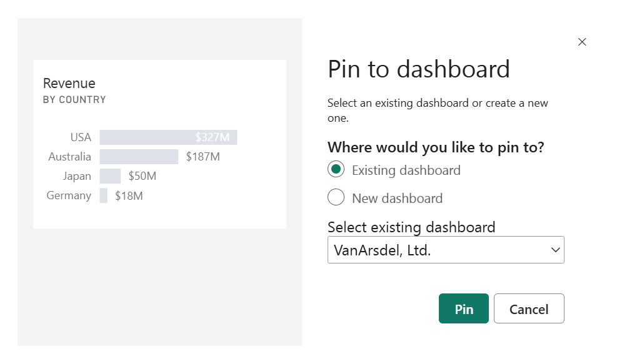Select the Germany bar in chart
The height and width of the screenshot is (364, 627).
coord(104,195)
